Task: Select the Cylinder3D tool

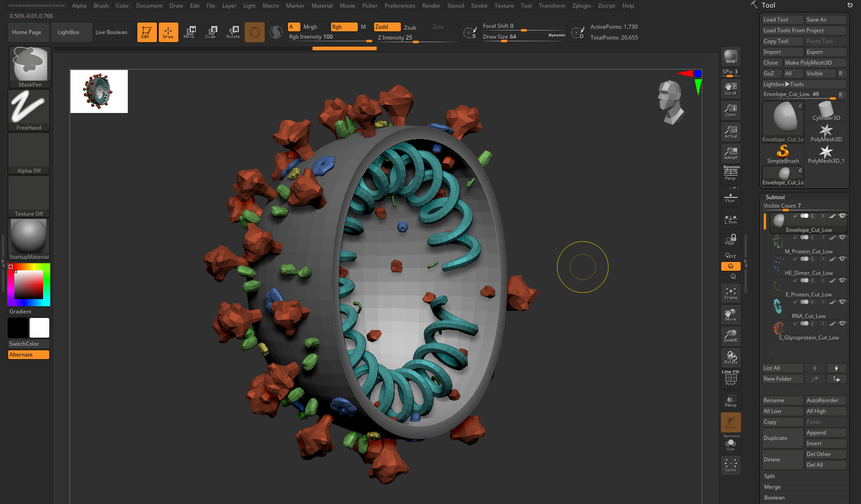Action: [x=826, y=111]
